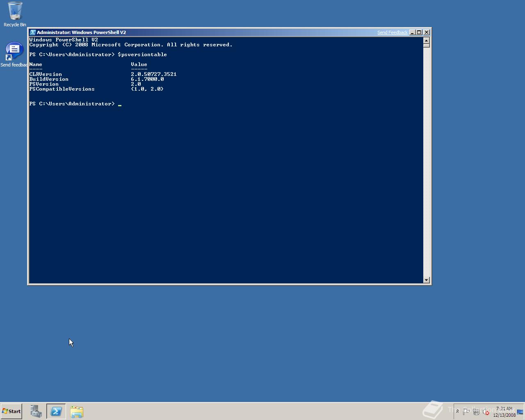Image resolution: width=525 pixels, height=420 pixels.
Task: Open the Recycle Bin desktop icon
Action: pyautogui.click(x=15, y=14)
